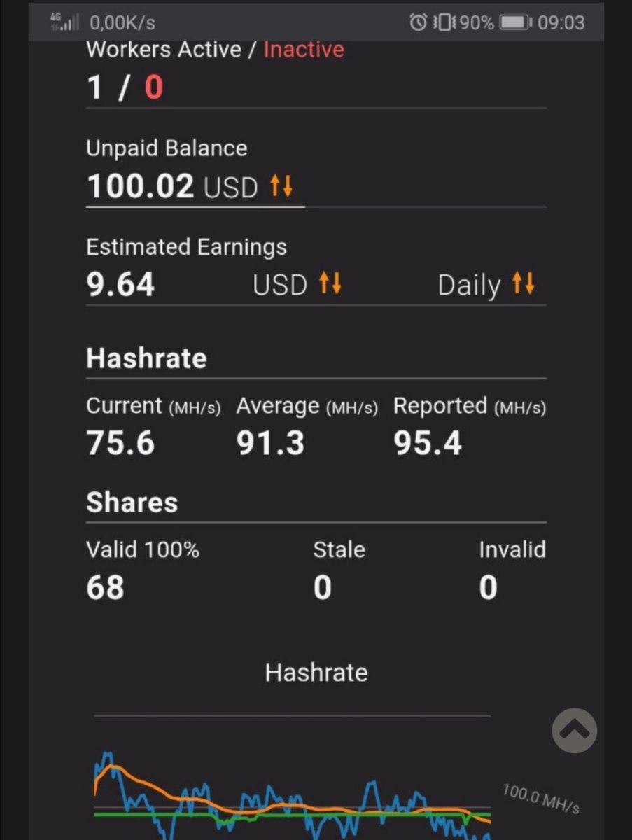
Task: Tap the red Inactive workers label
Action: point(304,50)
